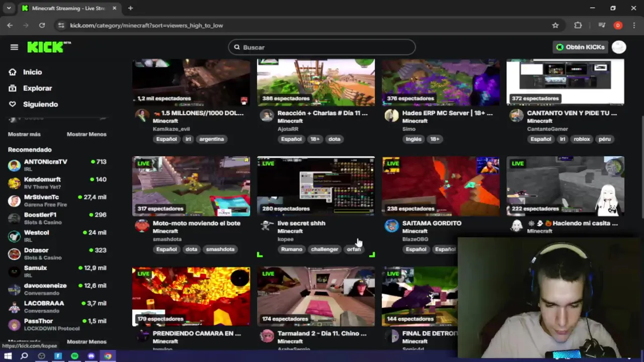
Task: Open BoostierF1 recommended channel
Action: click(x=57, y=218)
